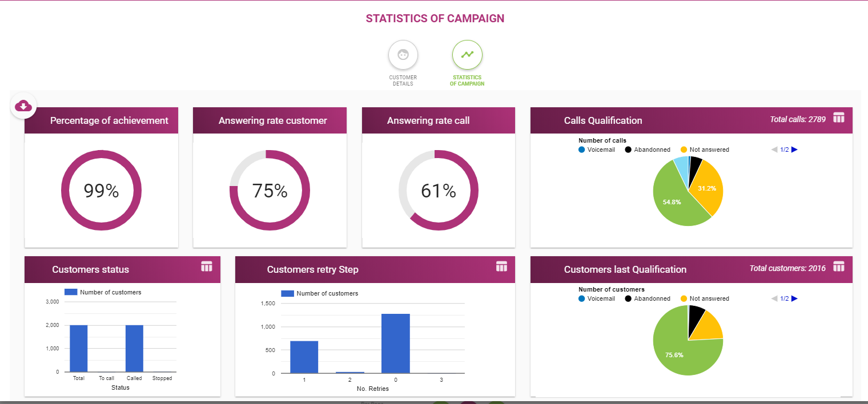Screen dimensions: 868x404
Task: Click the bar for 1 retry
Action: coord(304,357)
